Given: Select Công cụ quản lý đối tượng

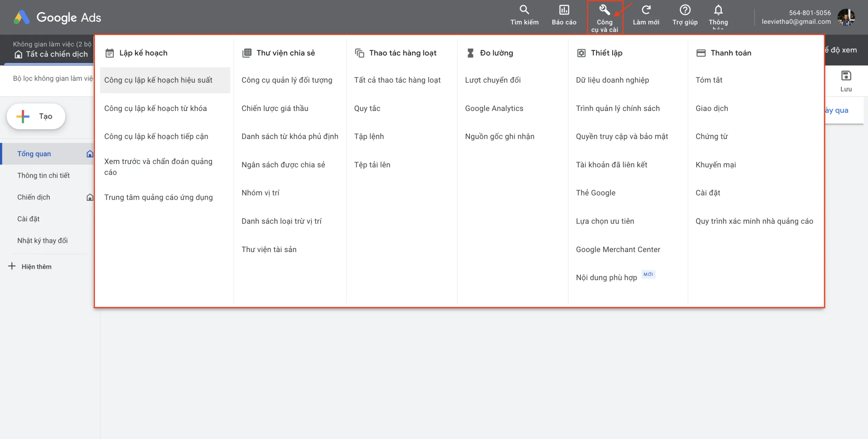Looking at the screenshot, I should click(x=287, y=80).
